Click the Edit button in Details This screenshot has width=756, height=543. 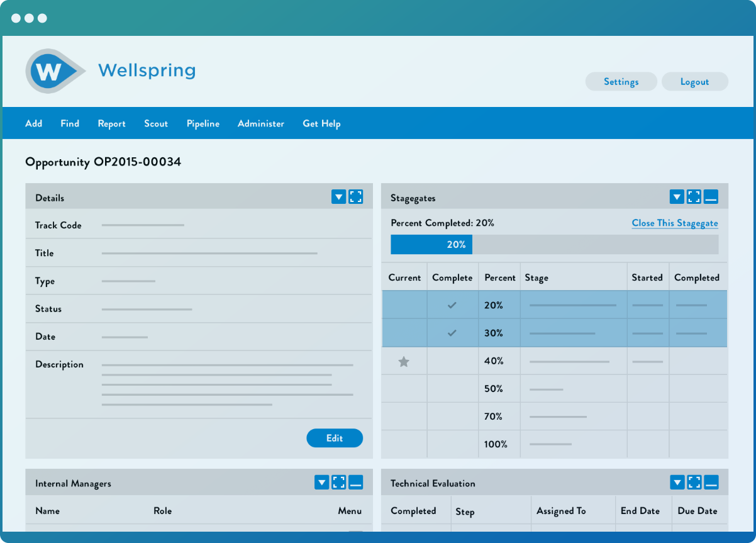[x=335, y=438]
